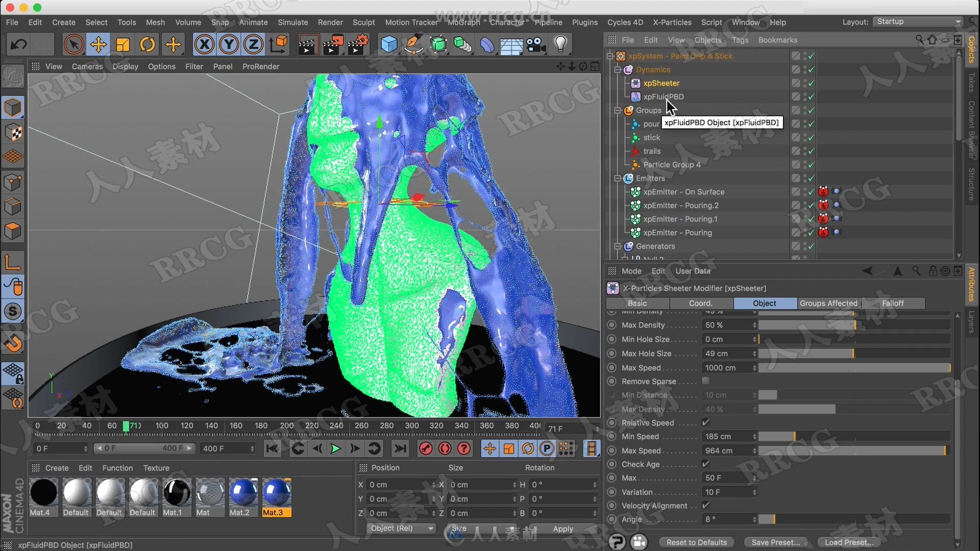The height and width of the screenshot is (551, 980).
Task: Render the active view clapperboard
Action: 308,44
